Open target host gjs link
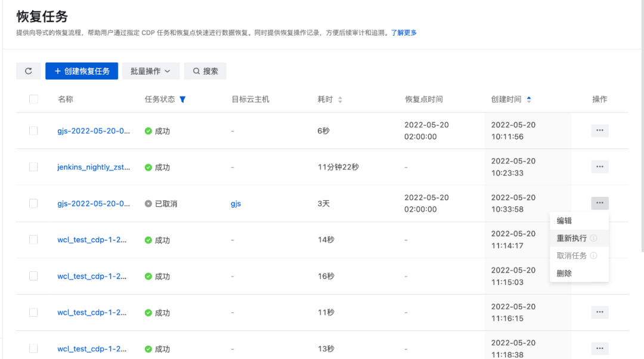This screenshot has height=359, width=644. click(x=236, y=204)
